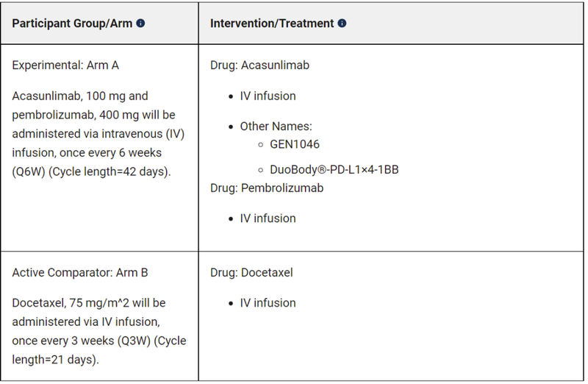588x384 pixels.
Task: Select the Active Comparator: Arm B label
Action: coord(80,272)
